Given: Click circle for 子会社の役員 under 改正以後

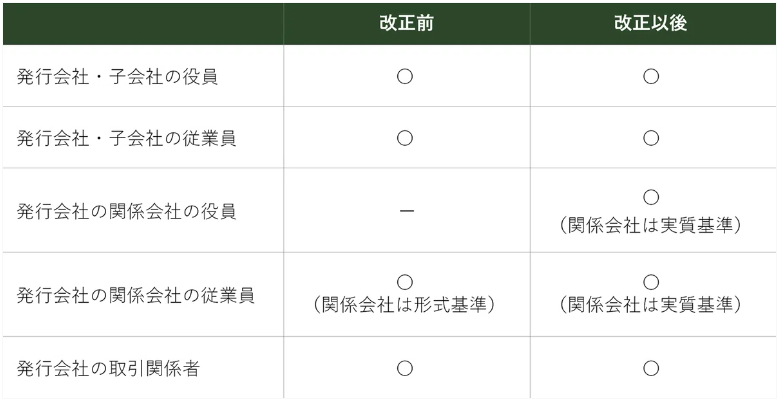Looking at the screenshot, I should [651, 77].
